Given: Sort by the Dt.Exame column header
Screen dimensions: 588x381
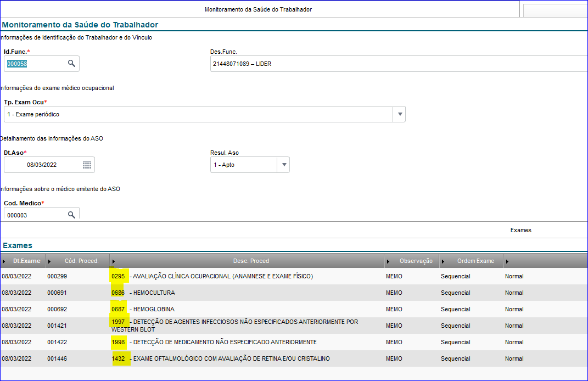Looking at the screenshot, I should 26,261.
